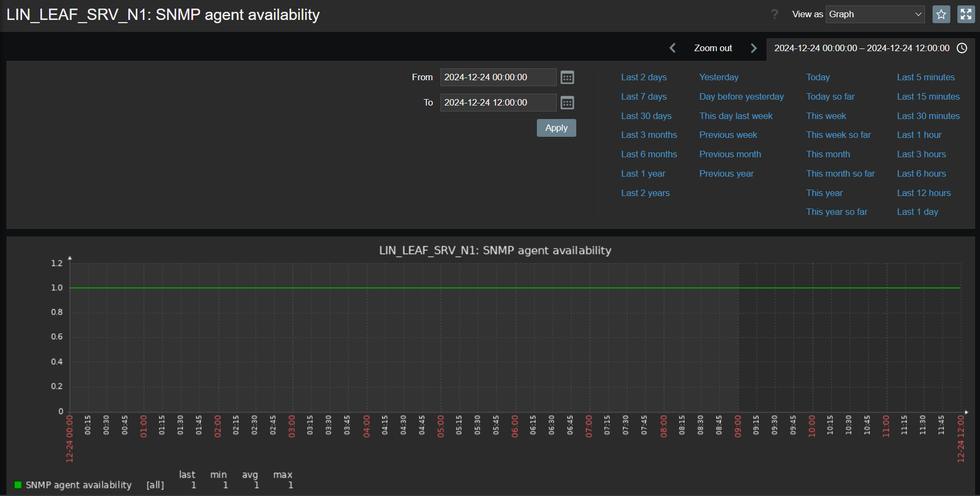980x496 pixels.
Task: Pick the Last 15 minutes range
Action: (x=928, y=97)
